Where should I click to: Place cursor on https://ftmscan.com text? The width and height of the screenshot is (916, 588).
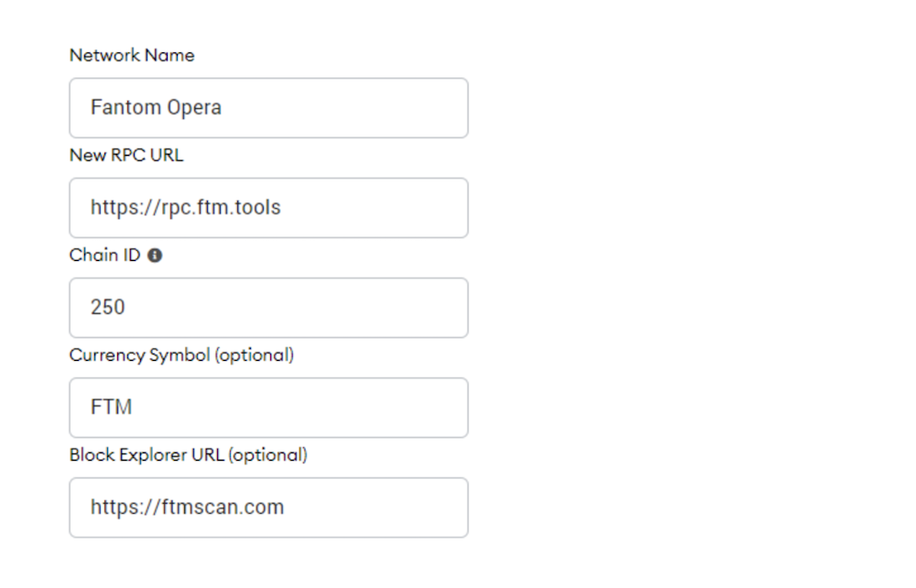coord(187,507)
